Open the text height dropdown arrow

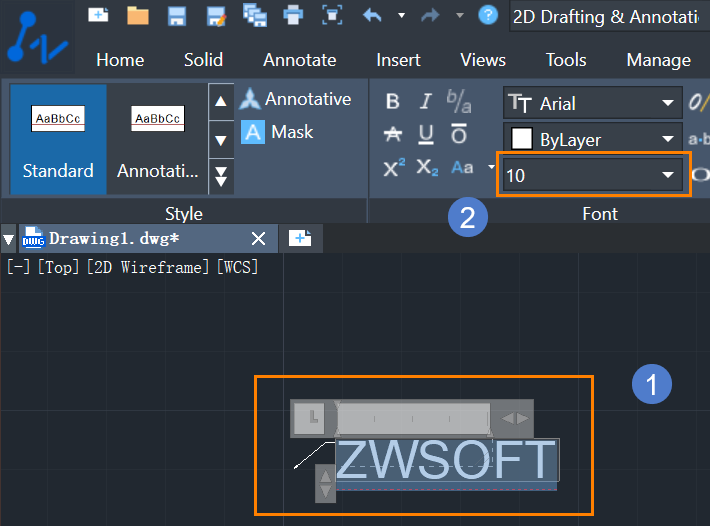coord(667,175)
